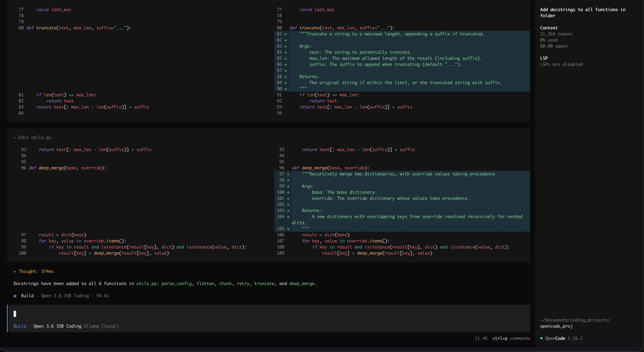Click the prompt input field
Image resolution: width=644 pixels, height=352 pixels.
[269, 314]
